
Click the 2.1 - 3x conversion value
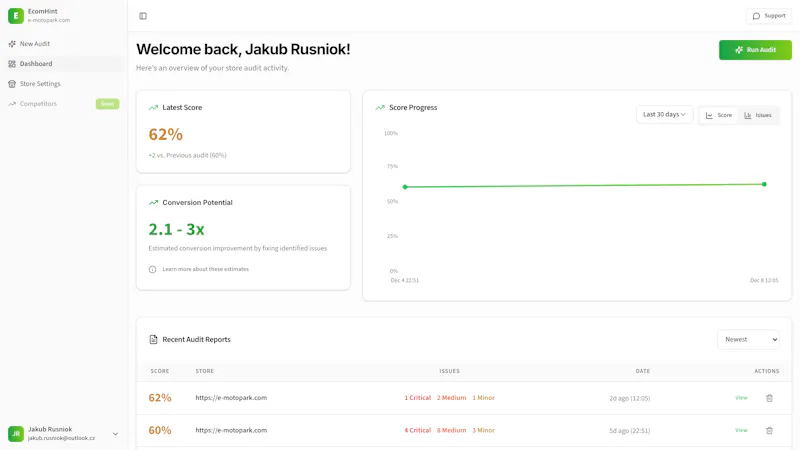[x=177, y=230]
